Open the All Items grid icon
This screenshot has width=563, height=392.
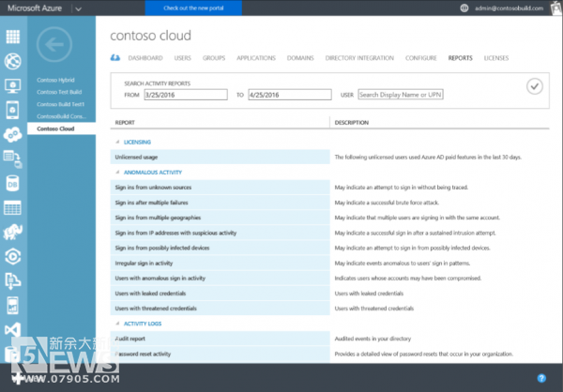(x=13, y=37)
